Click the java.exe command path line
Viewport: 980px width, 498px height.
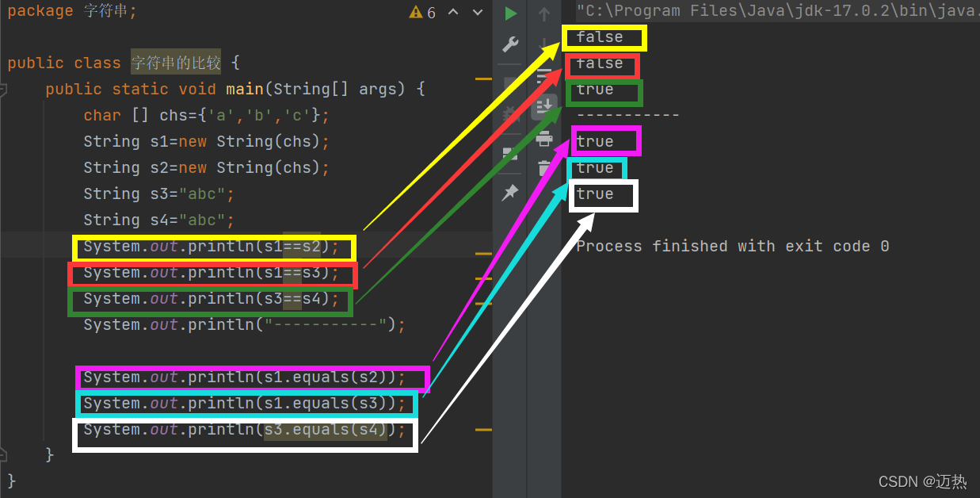(x=776, y=11)
